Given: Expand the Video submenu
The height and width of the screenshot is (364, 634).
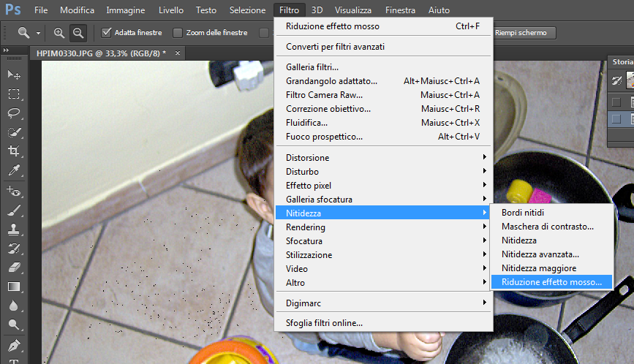Looking at the screenshot, I should point(383,269).
